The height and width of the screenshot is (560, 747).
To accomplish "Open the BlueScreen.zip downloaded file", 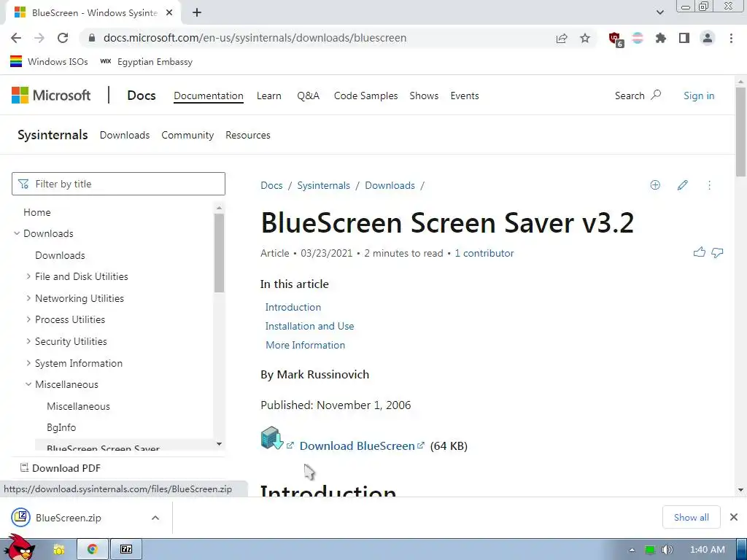I will pos(68,518).
